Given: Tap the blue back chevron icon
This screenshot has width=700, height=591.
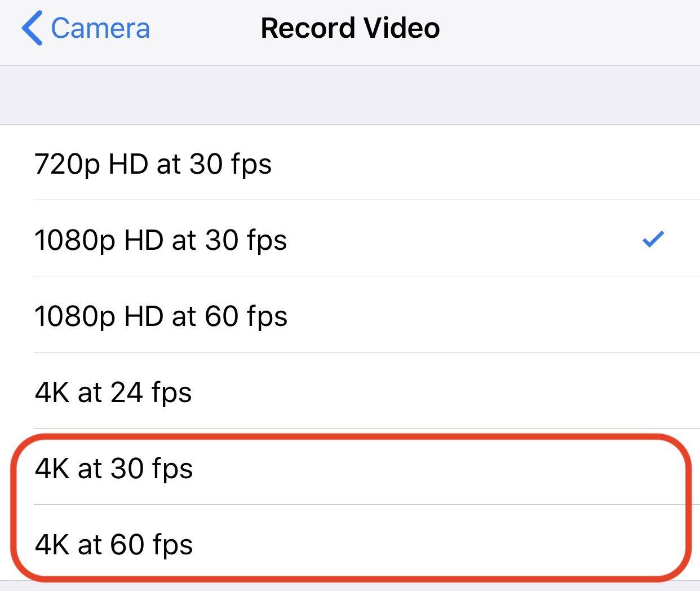Looking at the screenshot, I should (32, 28).
